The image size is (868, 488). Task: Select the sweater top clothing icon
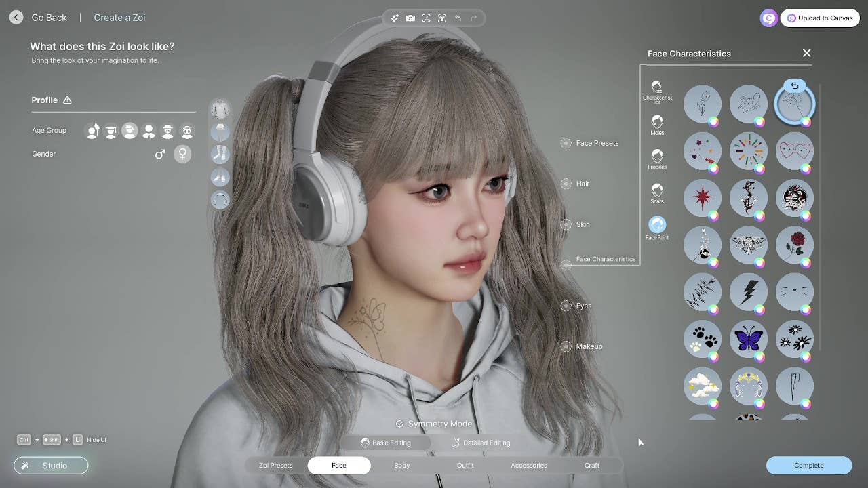[x=220, y=108]
